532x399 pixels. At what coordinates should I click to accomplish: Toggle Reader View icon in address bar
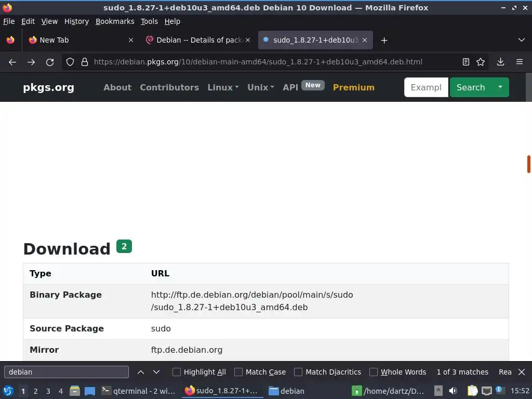(466, 62)
